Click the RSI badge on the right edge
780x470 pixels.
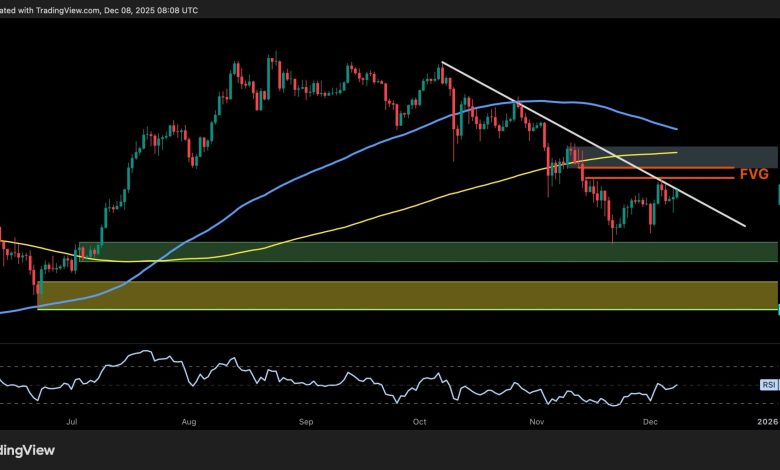768,384
